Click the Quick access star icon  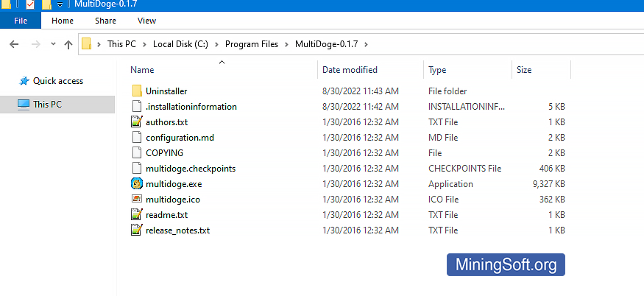tap(24, 81)
